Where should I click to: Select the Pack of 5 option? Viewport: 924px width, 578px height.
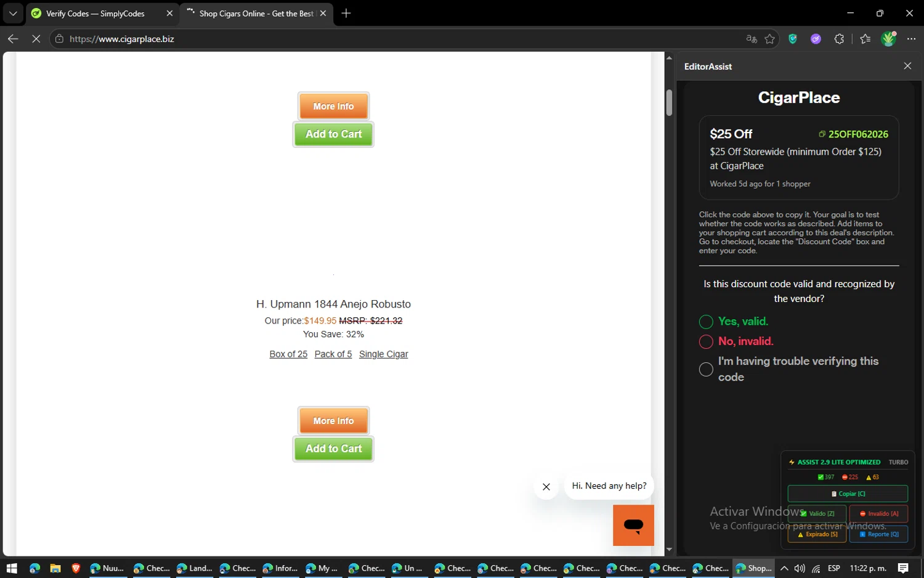(x=333, y=354)
